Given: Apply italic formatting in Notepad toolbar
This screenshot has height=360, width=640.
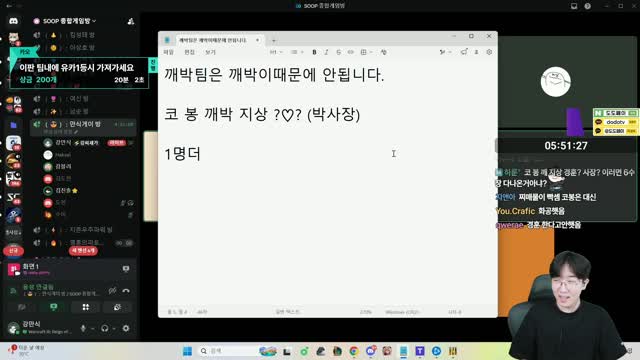Looking at the screenshot, I should coord(326,52).
